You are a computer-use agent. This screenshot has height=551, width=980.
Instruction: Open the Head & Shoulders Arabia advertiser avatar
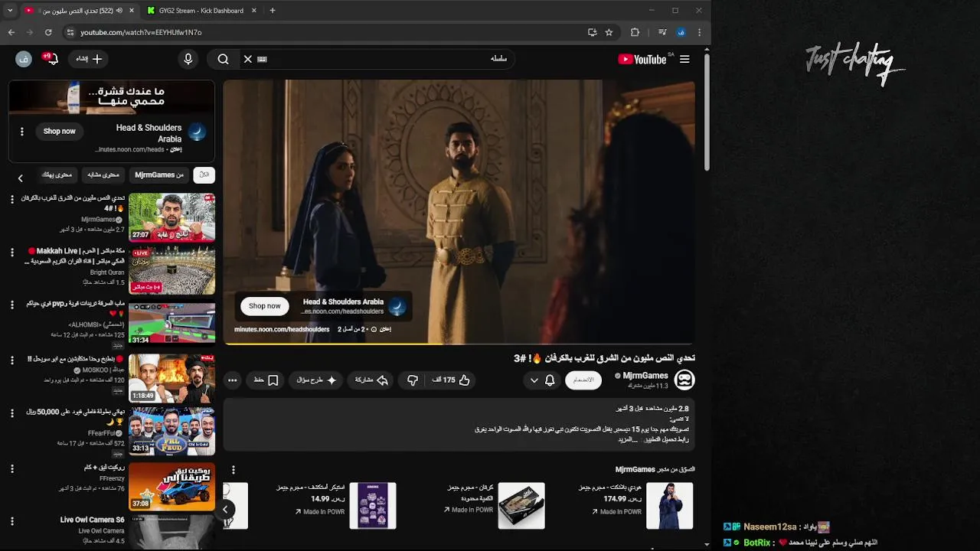point(197,132)
